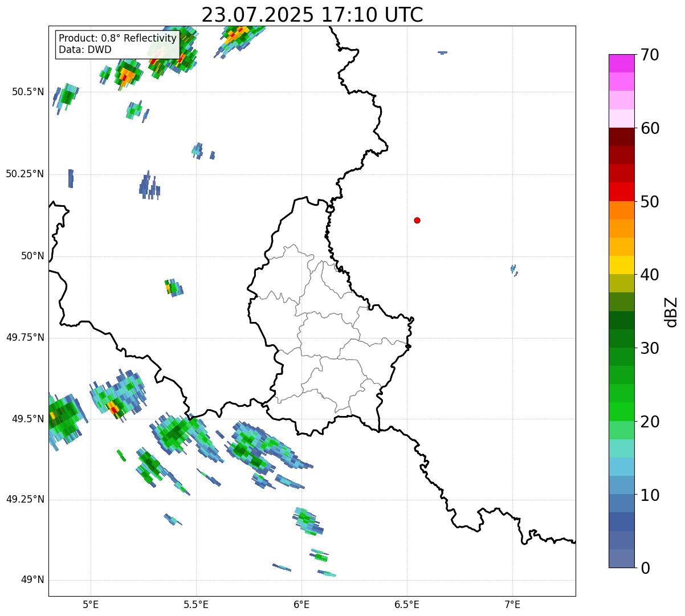Click the red station marker dot
The image size is (685, 616).
point(417,220)
